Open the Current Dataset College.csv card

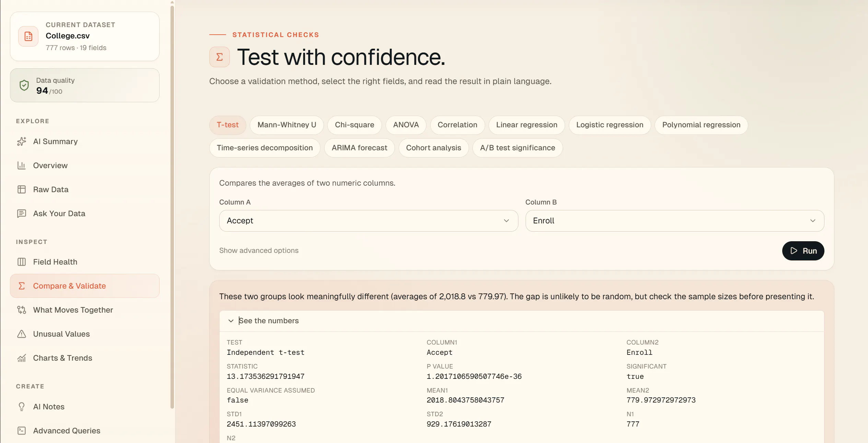tap(85, 36)
